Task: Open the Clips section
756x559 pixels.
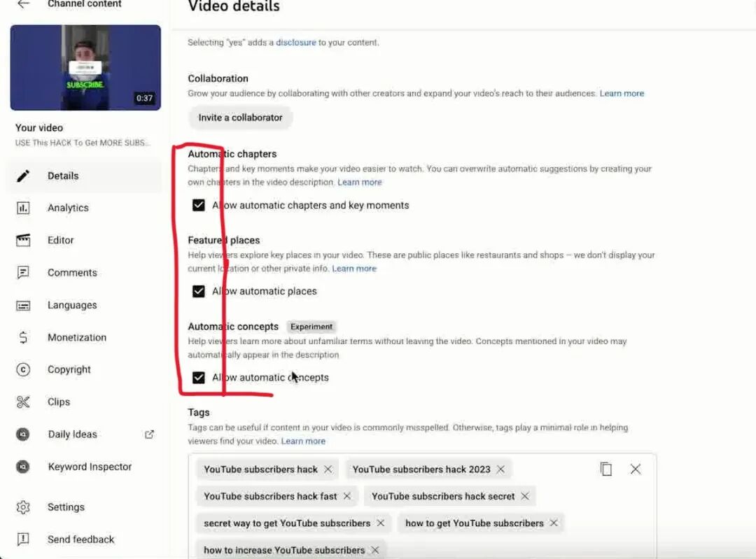Action: click(58, 402)
